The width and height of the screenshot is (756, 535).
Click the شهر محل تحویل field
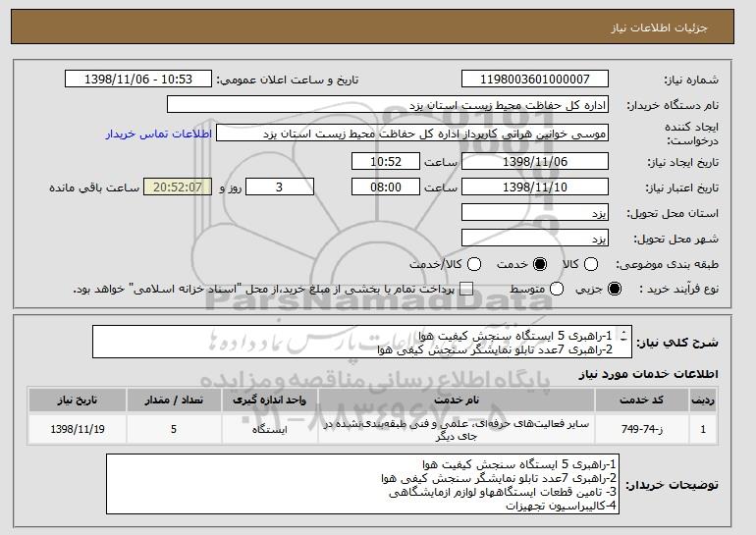[535, 239]
